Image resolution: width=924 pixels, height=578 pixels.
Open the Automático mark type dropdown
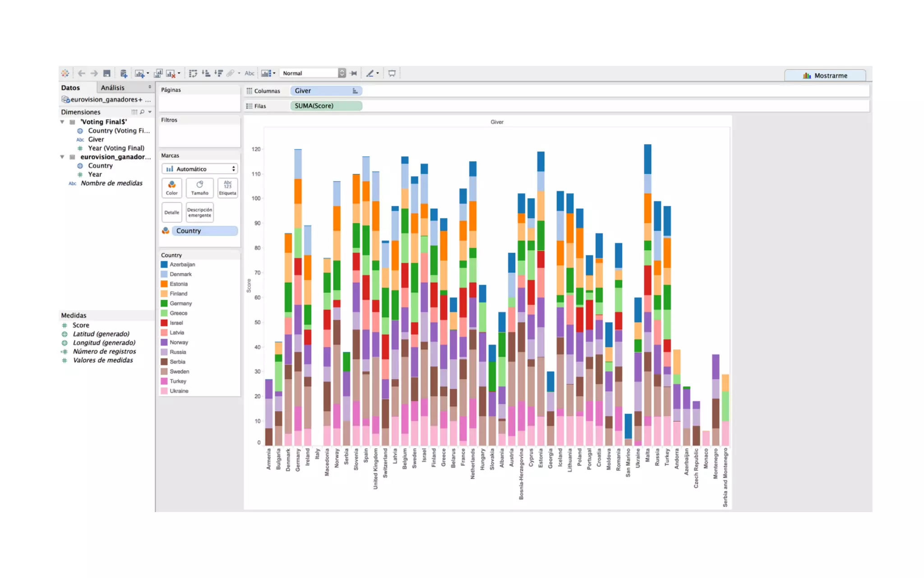pyautogui.click(x=199, y=169)
